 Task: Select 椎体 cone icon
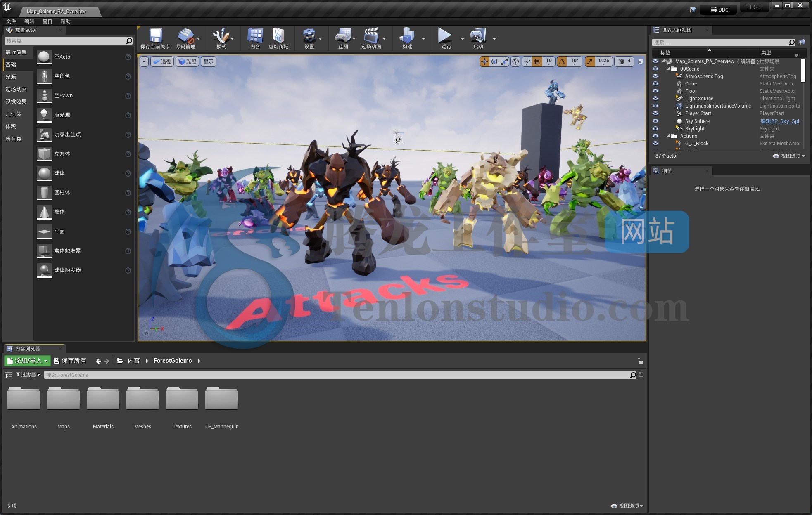(x=44, y=212)
